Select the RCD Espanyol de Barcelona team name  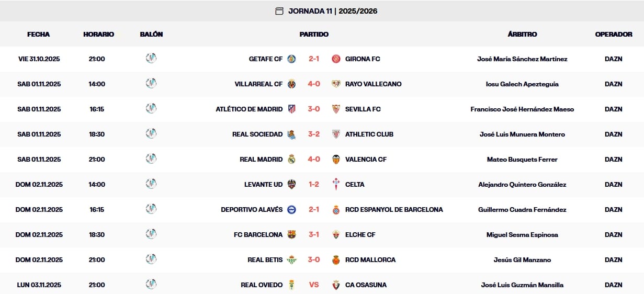point(394,210)
